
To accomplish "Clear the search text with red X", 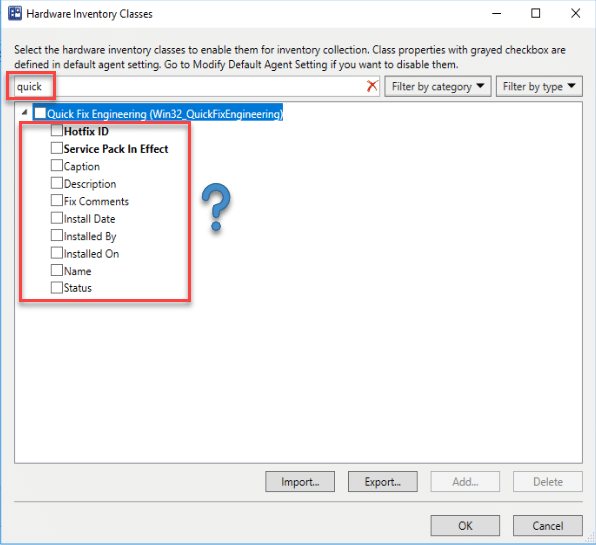I will point(372,86).
